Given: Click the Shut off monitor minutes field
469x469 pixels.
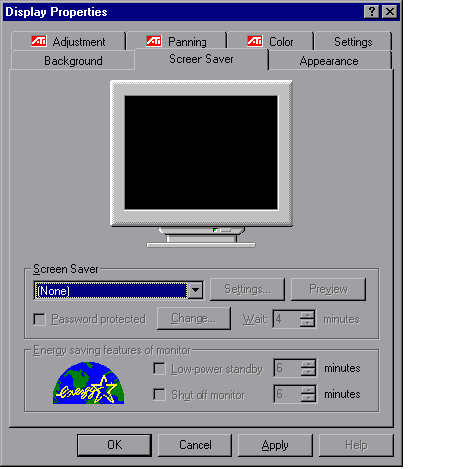Looking at the screenshot, I should [x=287, y=394].
